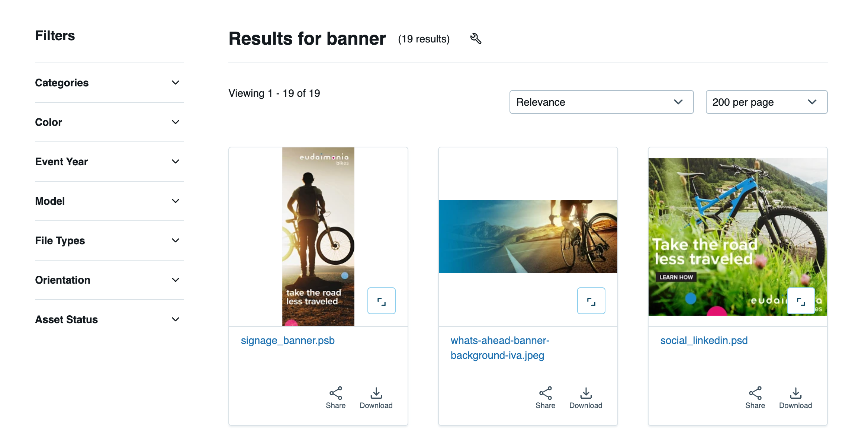Download whats-ahead-banner background image
The image size is (868, 440).
click(x=586, y=398)
